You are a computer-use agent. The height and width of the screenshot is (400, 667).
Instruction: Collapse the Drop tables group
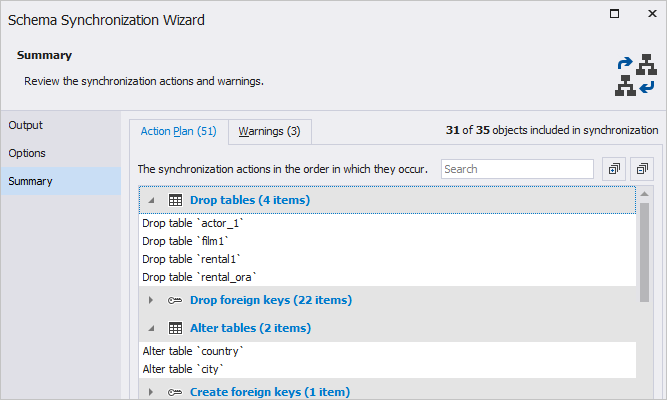click(151, 200)
